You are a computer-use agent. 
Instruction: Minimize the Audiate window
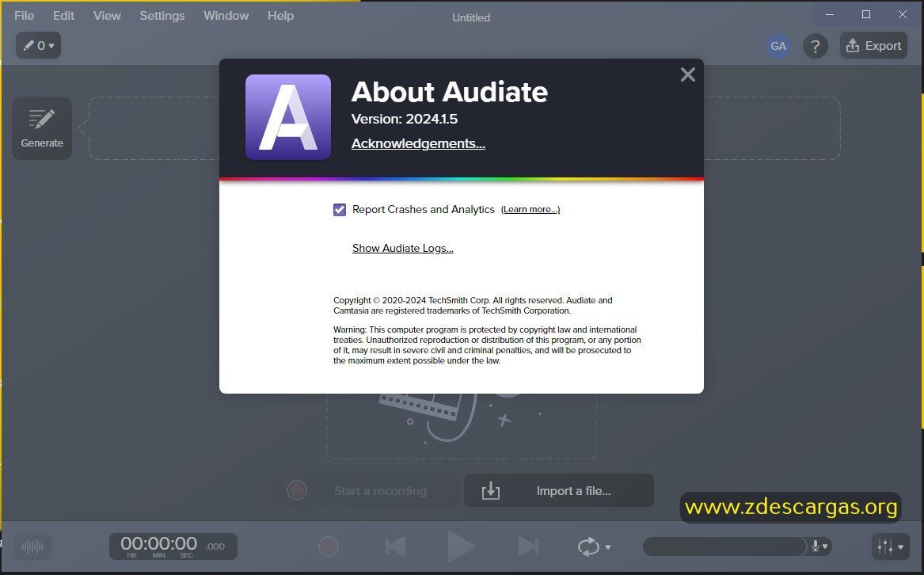830,14
